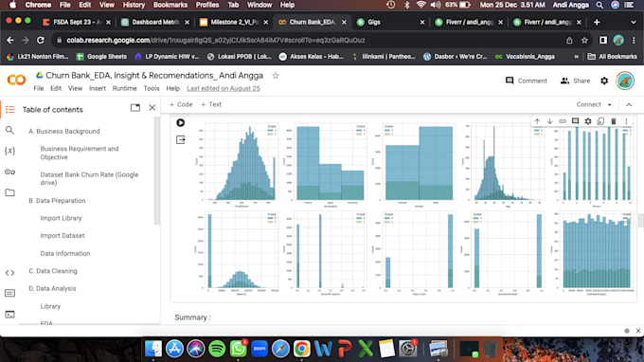
Task: Open the Command palette icon
Action: 9,293
